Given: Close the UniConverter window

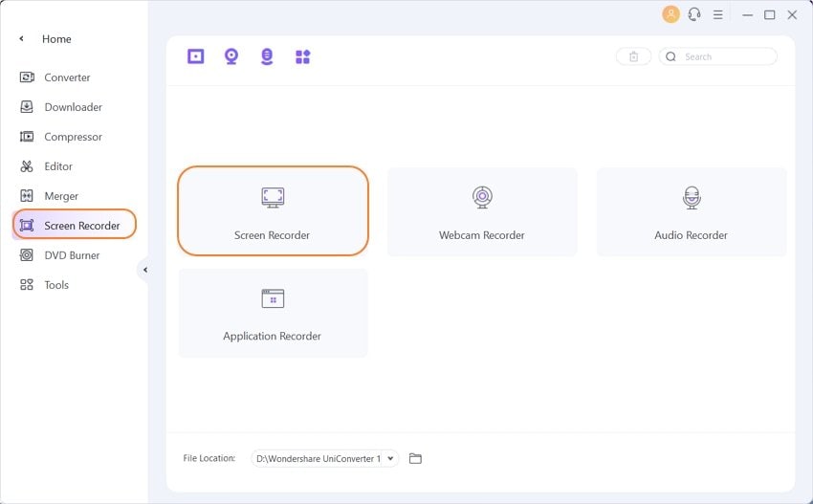Looking at the screenshot, I should coord(792,15).
